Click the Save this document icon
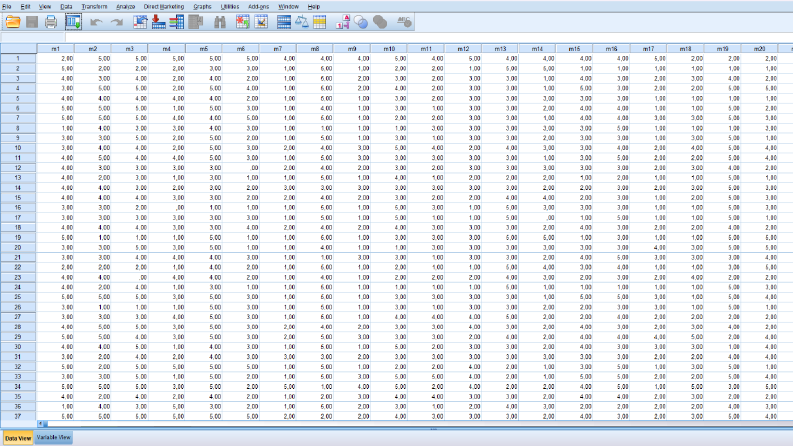 pyautogui.click(x=32, y=22)
